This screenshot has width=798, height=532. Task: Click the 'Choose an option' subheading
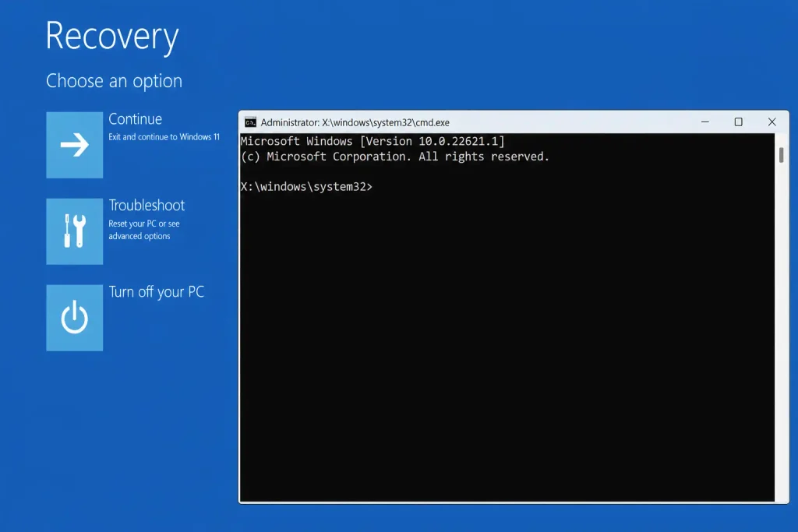point(114,81)
